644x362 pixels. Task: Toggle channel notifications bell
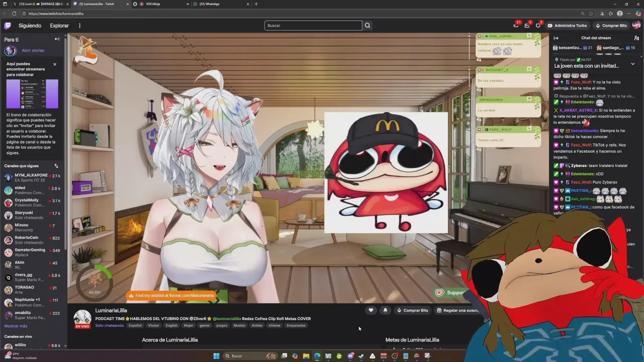point(385,310)
